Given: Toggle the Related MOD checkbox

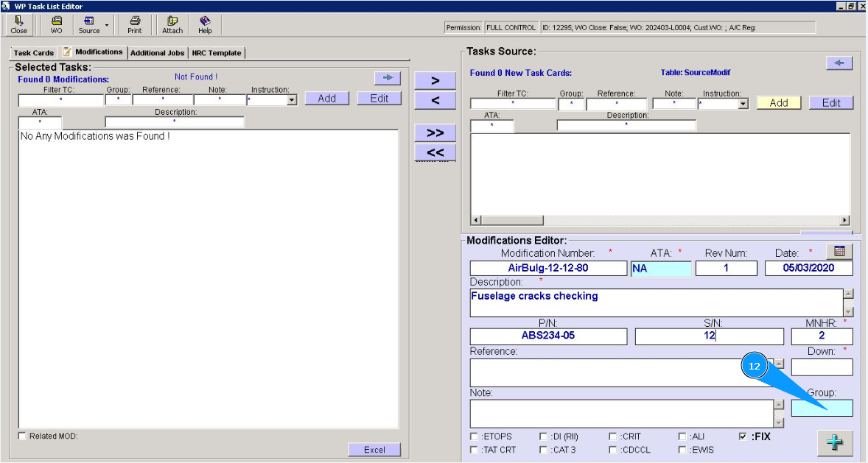Looking at the screenshot, I should click(22, 437).
